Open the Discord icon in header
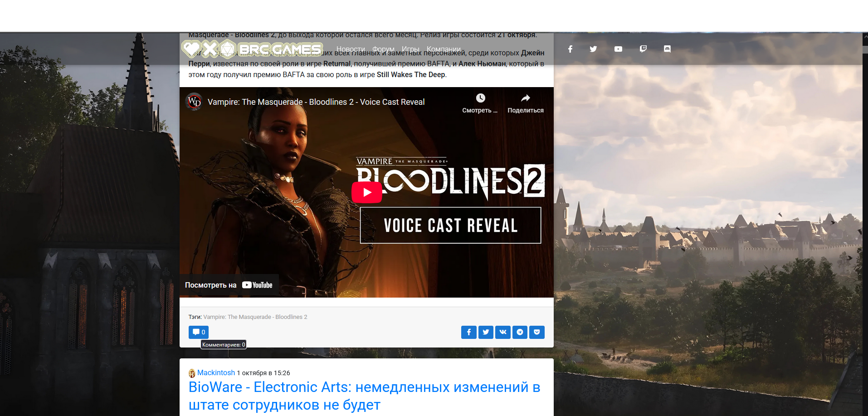Screen dimensions: 868x416 tap(667, 49)
